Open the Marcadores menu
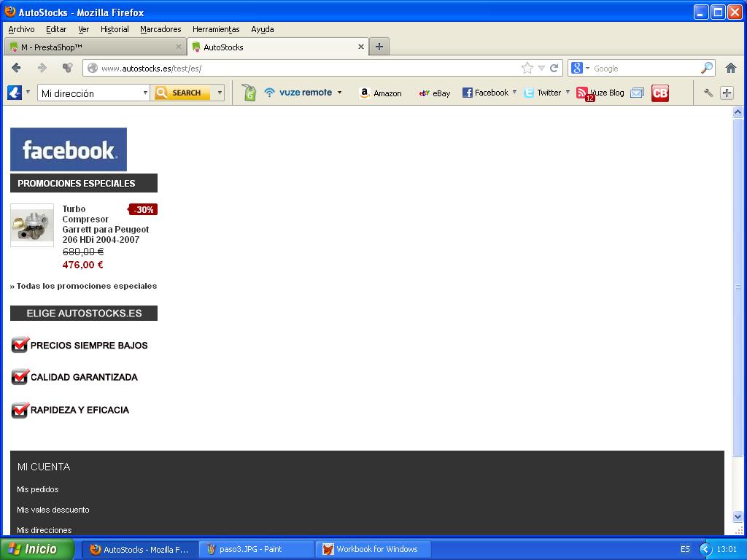The width and height of the screenshot is (747, 560). click(x=160, y=29)
